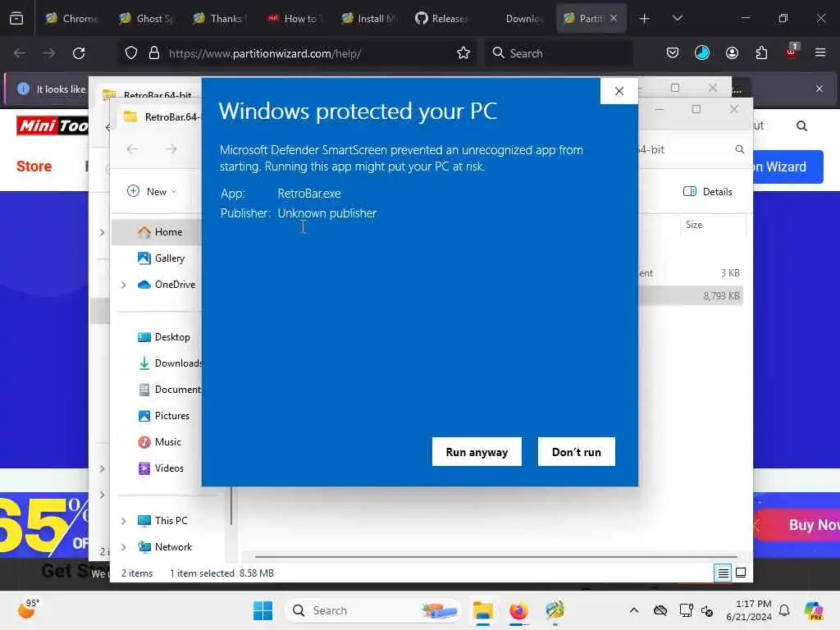Open Firefox from the taskbar
The image size is (840, 630).
click(x=518, y=610)
